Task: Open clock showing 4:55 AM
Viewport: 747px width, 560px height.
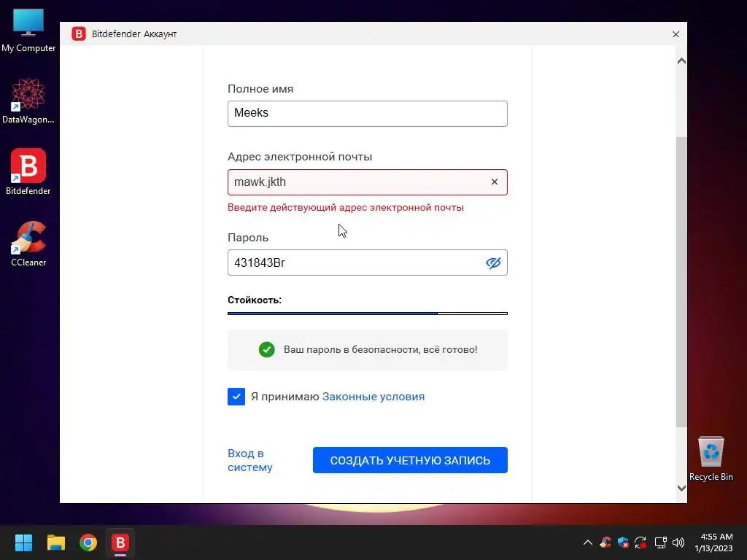Action: point(713,542)
